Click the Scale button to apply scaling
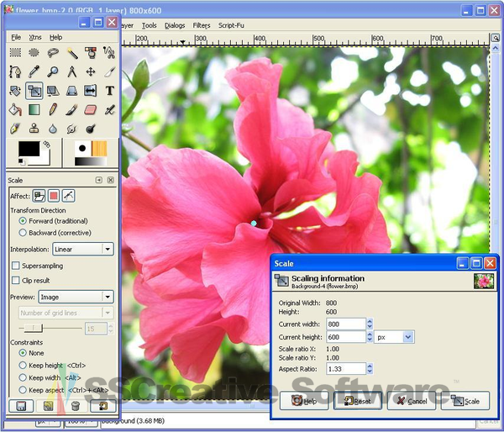 pyautogui.click(x=465, y=401)
